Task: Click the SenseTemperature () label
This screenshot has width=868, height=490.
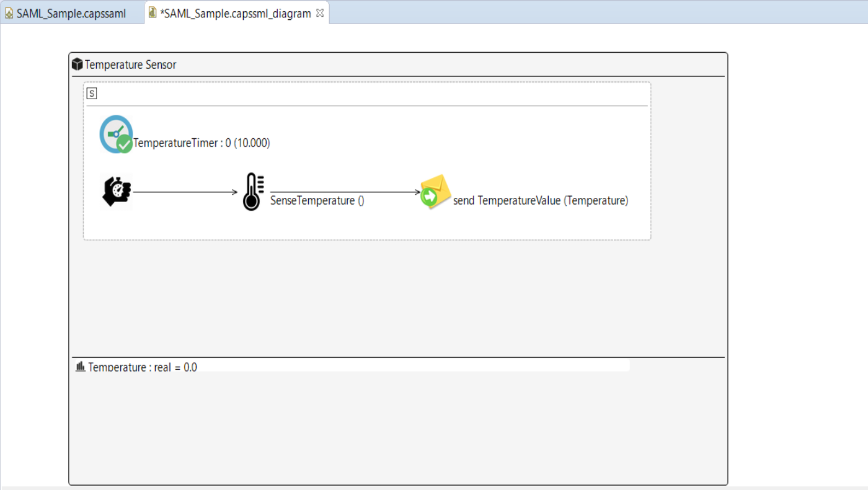Action: point(317,201)
